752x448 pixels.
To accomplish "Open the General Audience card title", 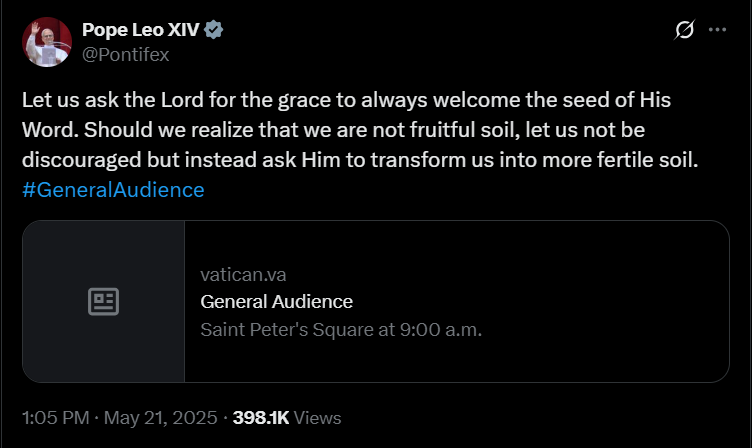I will 277,301.
